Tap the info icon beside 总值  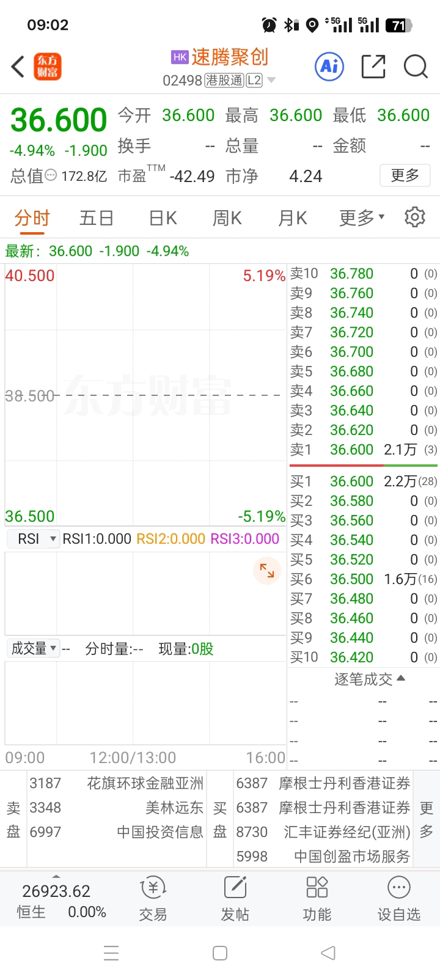(x=51, y=175)
